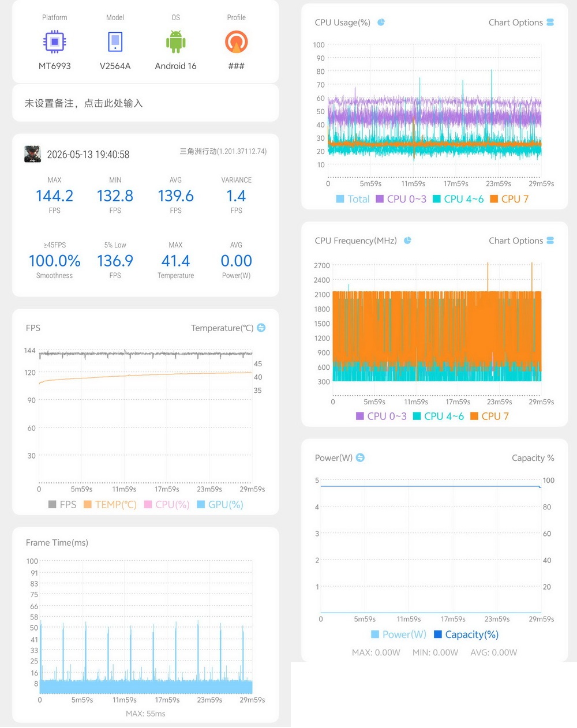
Task: Click the MAX 144.2 FPS value
Action: [x=55, y=196]
